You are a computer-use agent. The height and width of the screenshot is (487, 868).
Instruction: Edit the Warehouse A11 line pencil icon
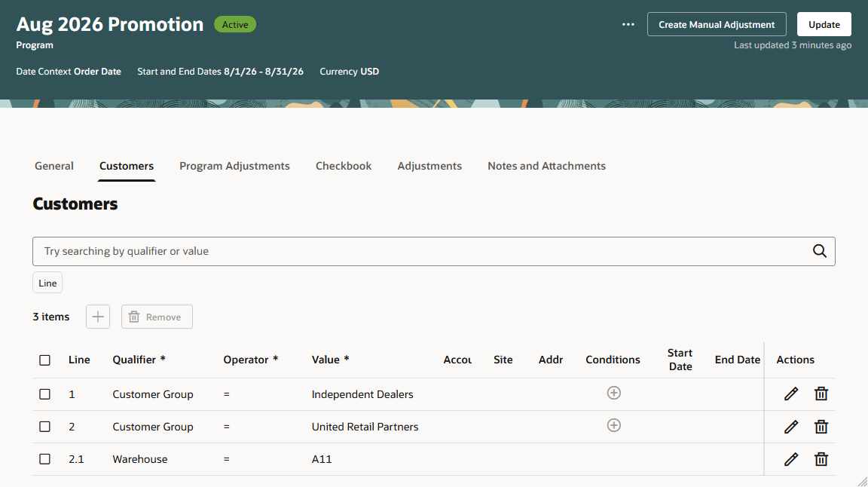tap(791, 459)
